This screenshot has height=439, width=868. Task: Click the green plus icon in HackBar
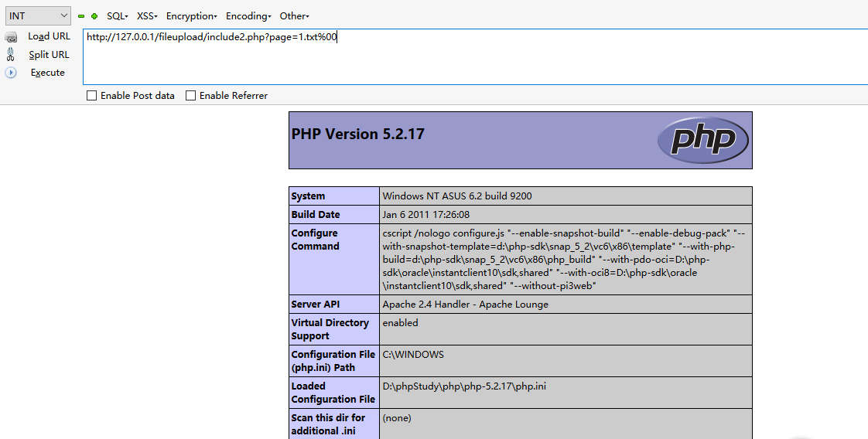(x=94, y=16)
